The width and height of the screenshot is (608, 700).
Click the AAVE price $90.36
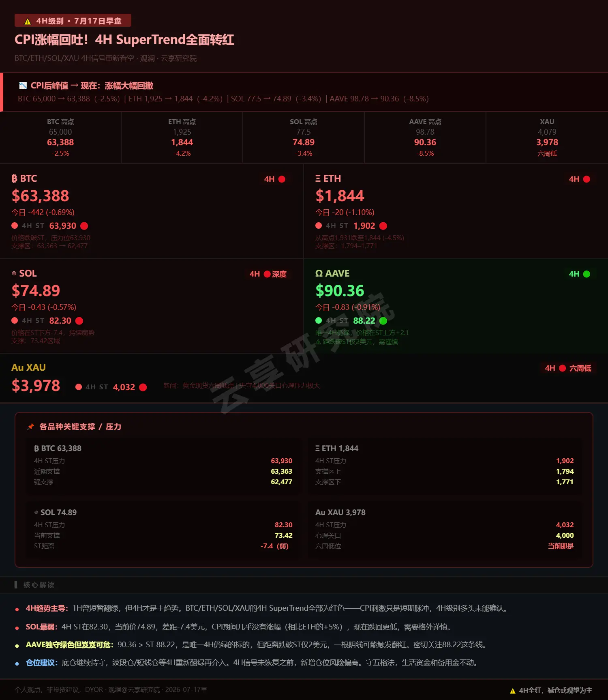[x=340, y=291]
